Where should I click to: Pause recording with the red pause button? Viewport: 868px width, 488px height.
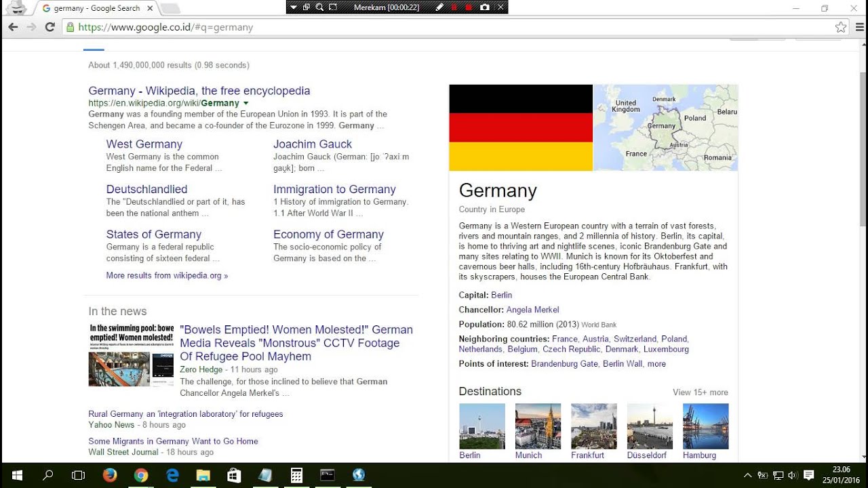pos(454,7)
